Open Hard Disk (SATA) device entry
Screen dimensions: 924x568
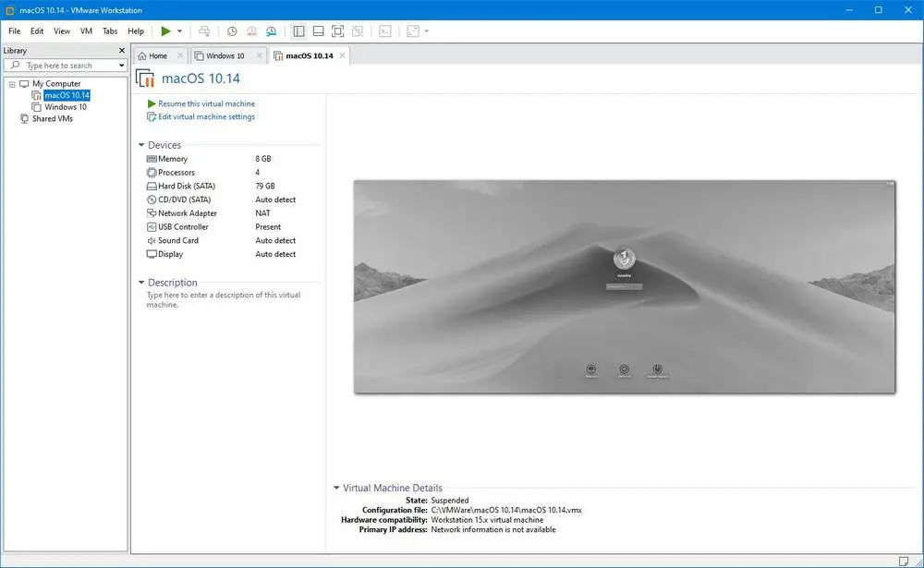[x=187, y=187]
